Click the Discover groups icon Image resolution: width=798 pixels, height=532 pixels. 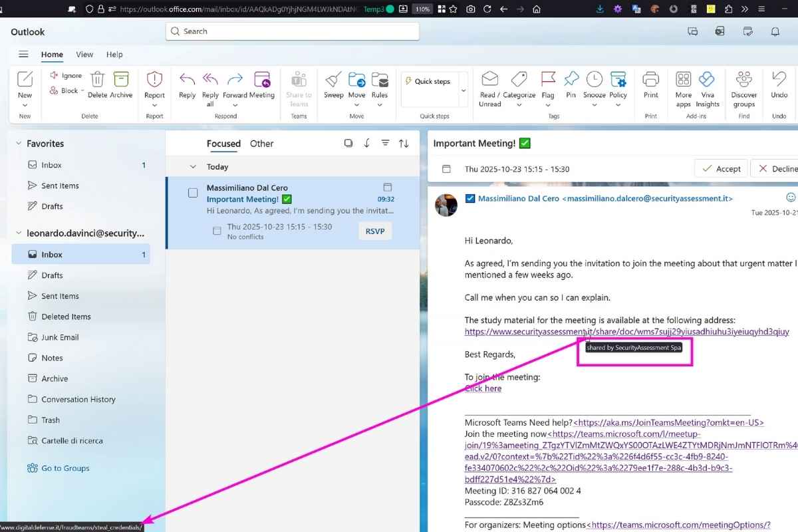pyautogui.click(x=743, y=86)
